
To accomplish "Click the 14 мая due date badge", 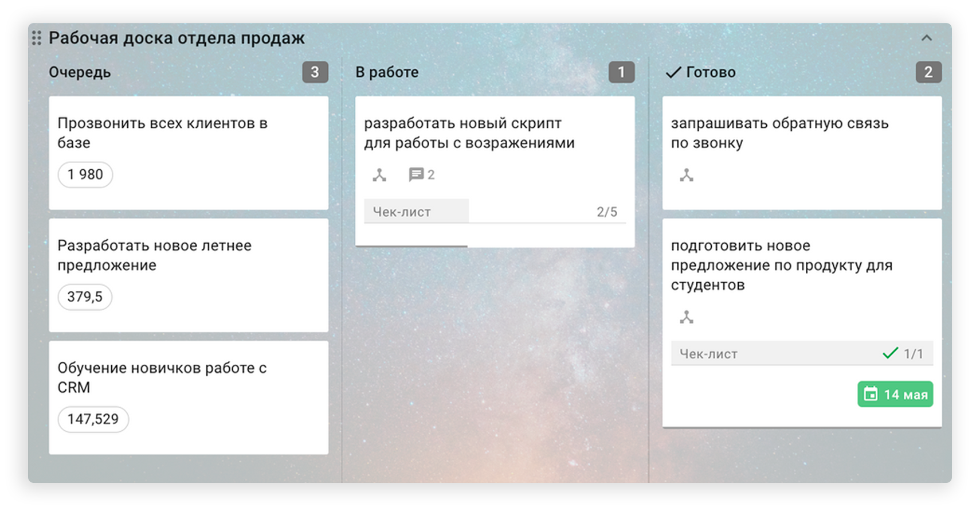I will (x=895, y=395).
